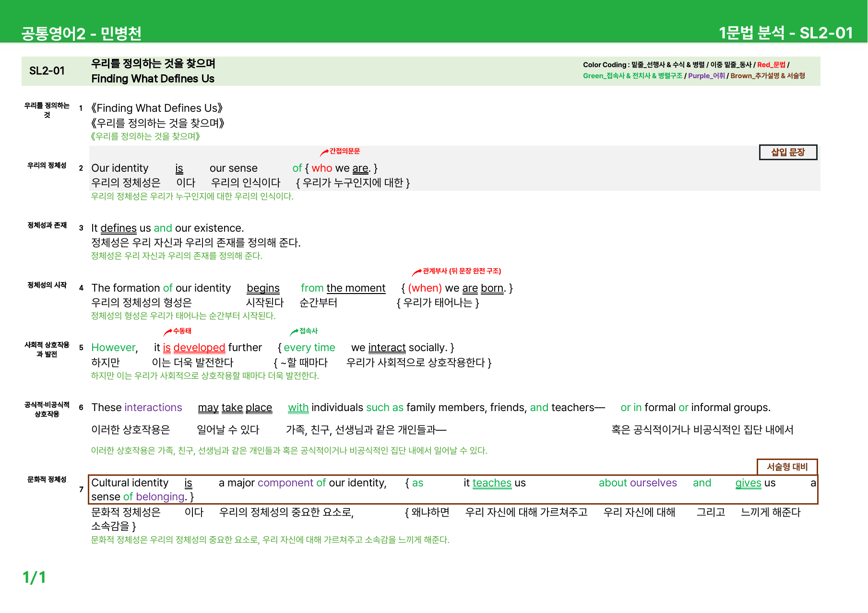Click the side label '문화적 정체성'
This screenshot has width=868, height=613.
pyautogui.click(x=47, y=480)
